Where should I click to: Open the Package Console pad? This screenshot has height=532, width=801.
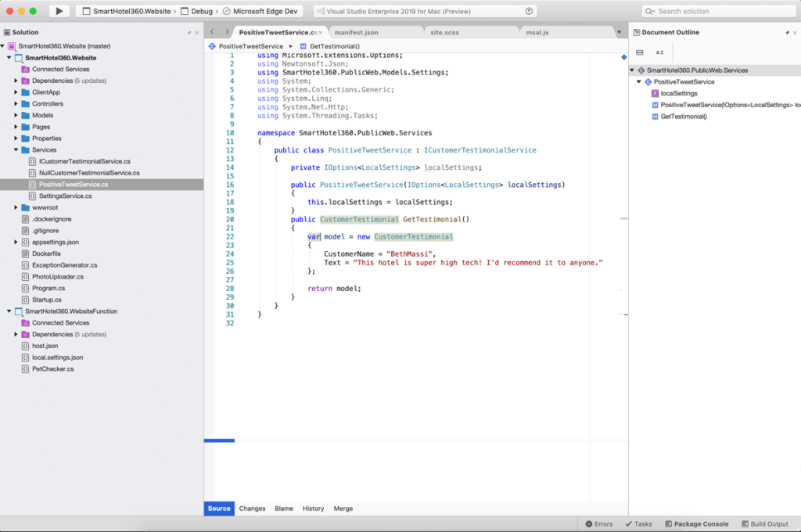[x=696, y=524]
